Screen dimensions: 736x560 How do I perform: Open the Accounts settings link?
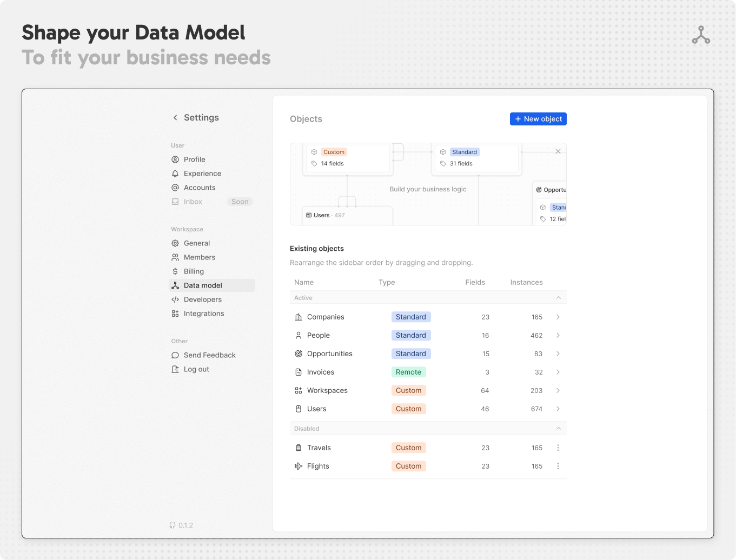(x=199, y=188)
